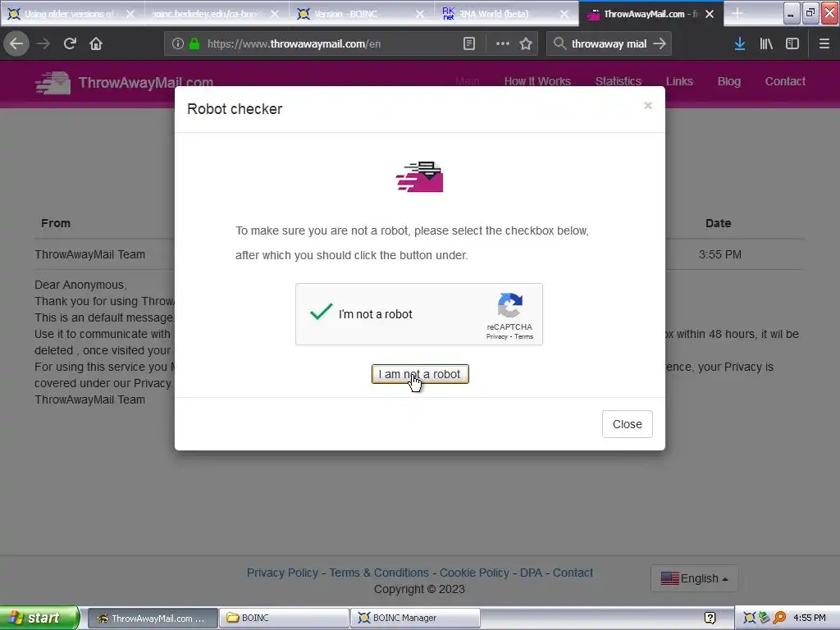Click the orange magnifier tray icon
Image resolution: width=840 pixels, height=630 pixels.
coord(779,619)
